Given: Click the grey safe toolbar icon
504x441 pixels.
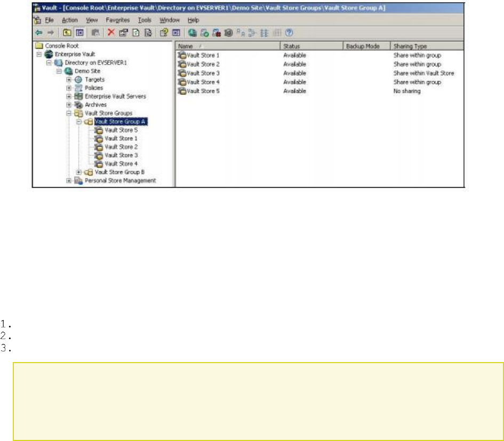Looking at the screenshot, I should point(228,33).
